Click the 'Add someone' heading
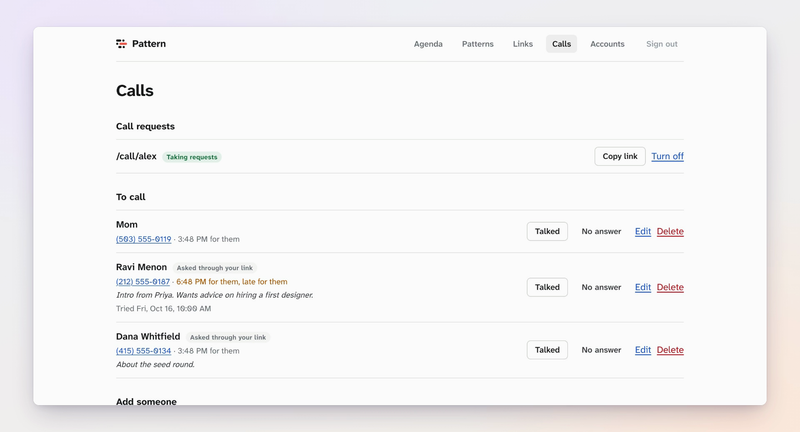 click(x=146, y=401)
